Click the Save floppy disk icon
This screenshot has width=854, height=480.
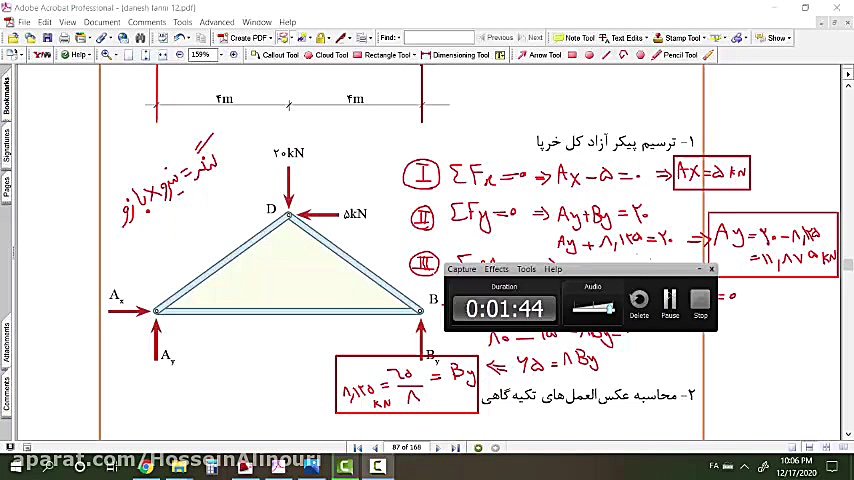pyautogui.click(x=47, y=38)
